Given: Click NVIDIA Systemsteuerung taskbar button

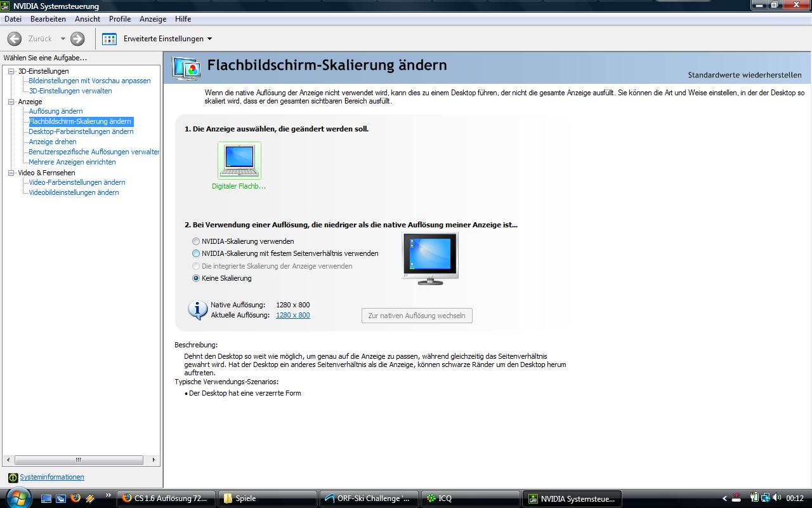Looking at the screenshot, I should click(572, 498).
